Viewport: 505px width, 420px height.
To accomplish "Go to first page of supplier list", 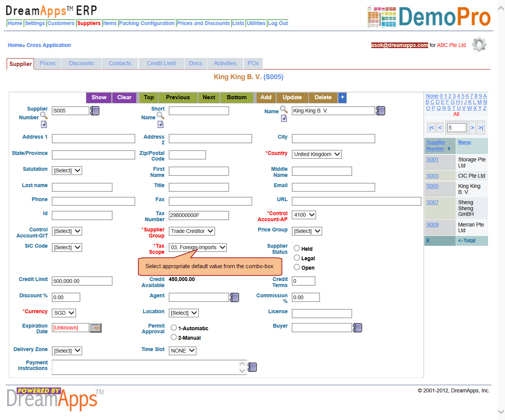I will tap(432, 128).
